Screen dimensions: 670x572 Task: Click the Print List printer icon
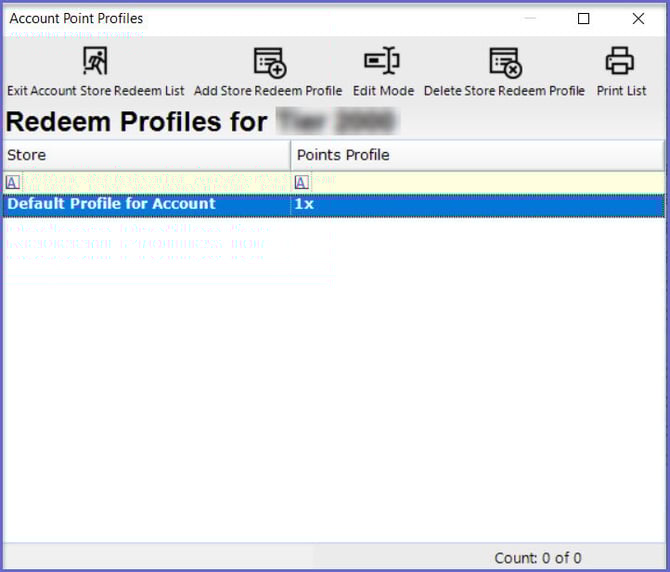620,62
